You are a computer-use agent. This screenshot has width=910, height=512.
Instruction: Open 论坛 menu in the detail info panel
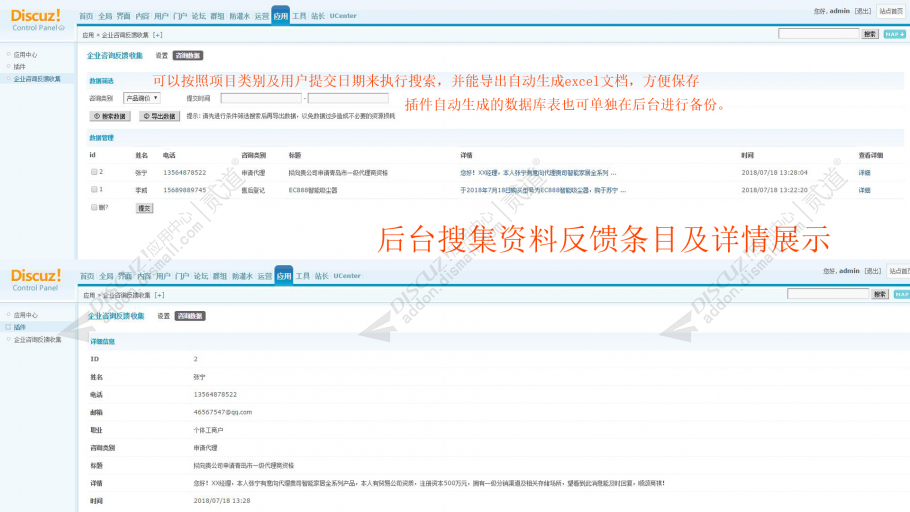201,276
